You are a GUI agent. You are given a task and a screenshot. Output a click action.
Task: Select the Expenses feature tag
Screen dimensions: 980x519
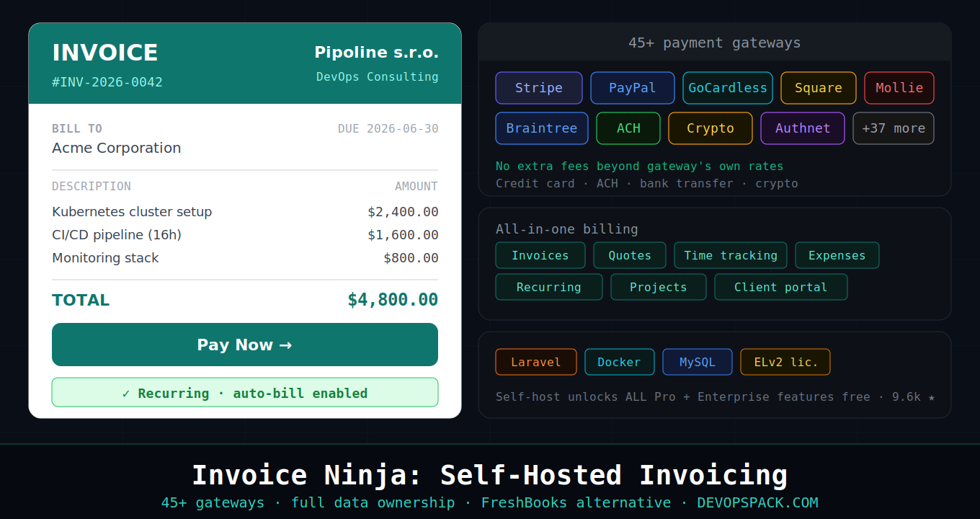click(837, 255)
